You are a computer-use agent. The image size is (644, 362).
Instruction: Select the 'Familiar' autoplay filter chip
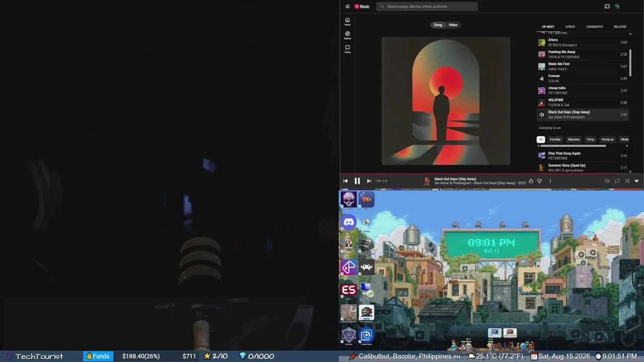click(555, 139)
